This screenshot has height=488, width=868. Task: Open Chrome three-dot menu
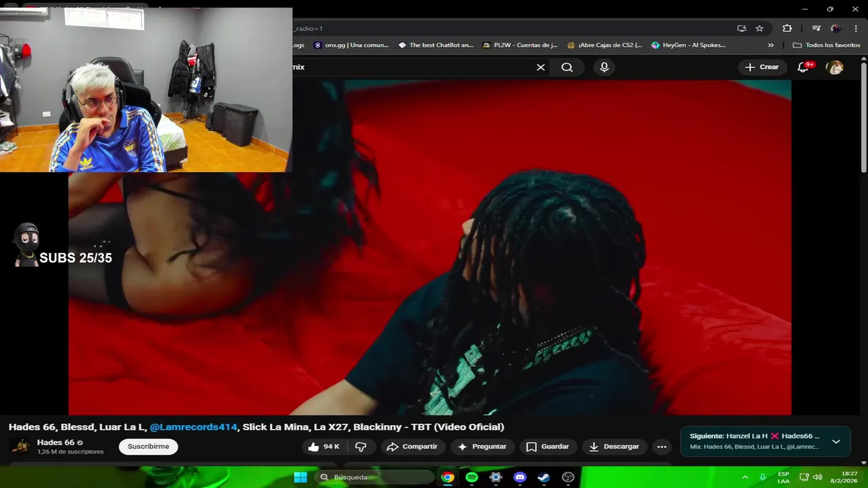click(x=854, y=28)
